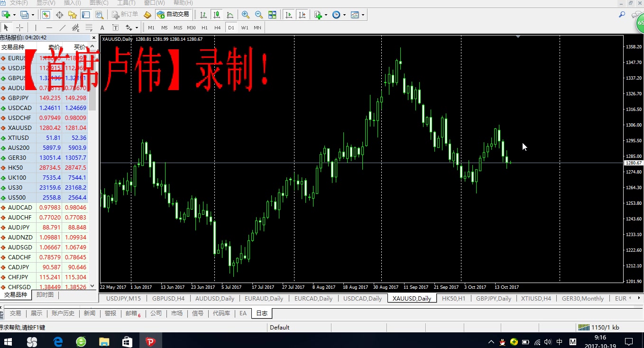This screenshot has height=348, width=644.
Task: Switch timeframe to W1
Action: coord(245,27)
